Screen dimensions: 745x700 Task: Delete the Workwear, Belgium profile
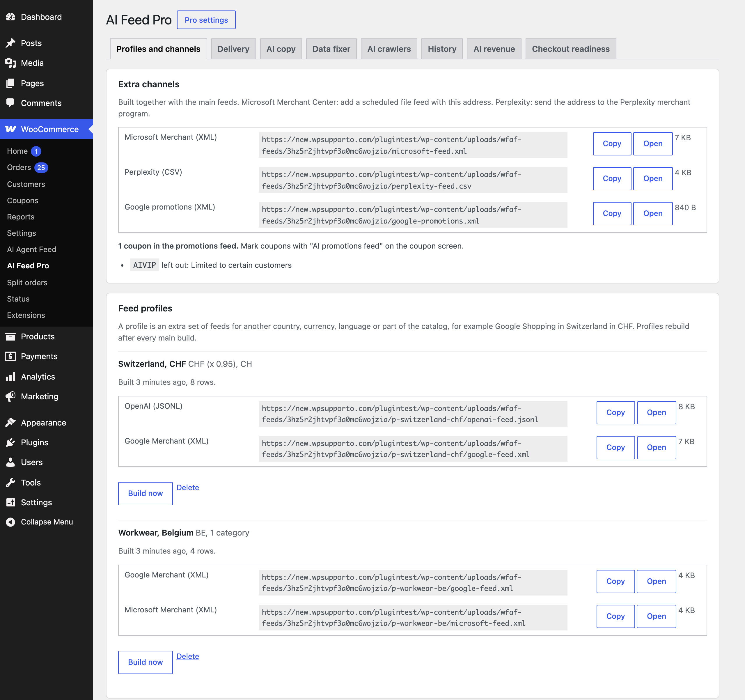(x=187, y=656)
